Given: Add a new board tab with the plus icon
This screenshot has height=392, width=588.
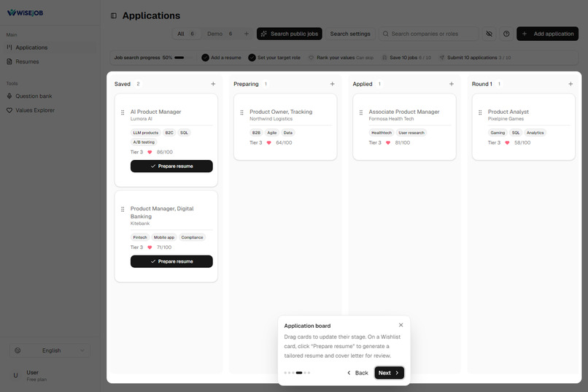Looking at the screenshot, I should click(x=247, y=34).
